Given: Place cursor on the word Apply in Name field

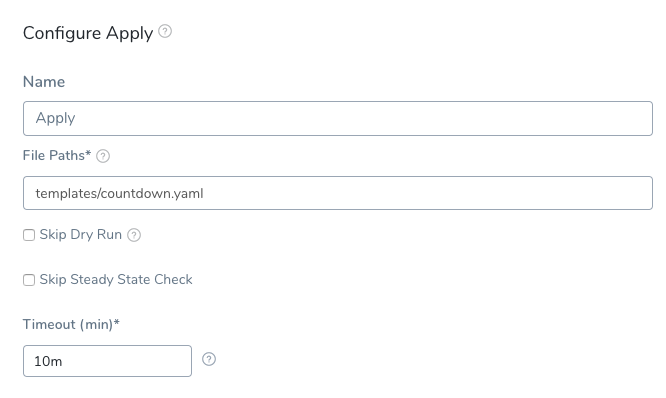Looking at the screenshot, I should [55, 118].
